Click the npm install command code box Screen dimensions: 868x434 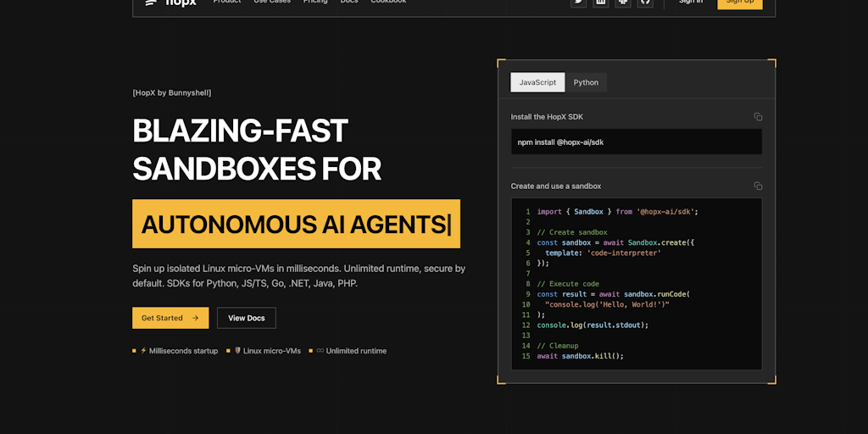tap(636, 142)
